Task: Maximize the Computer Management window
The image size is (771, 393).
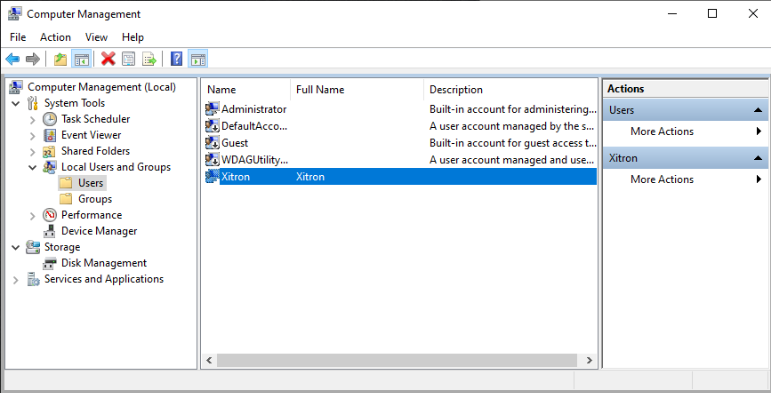Action: [x=712, y=14]
